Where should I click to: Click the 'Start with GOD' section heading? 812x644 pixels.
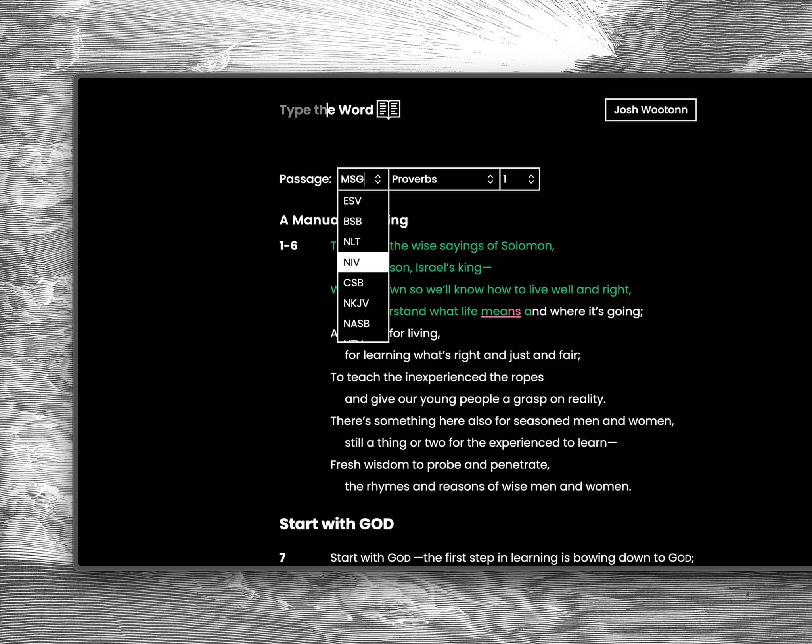pyautogui.click(x=336, y=523)
